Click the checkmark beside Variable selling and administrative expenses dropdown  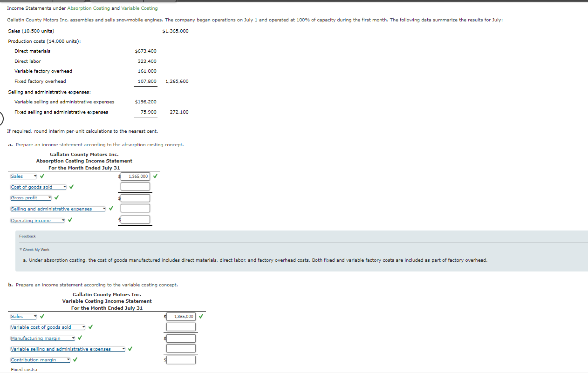coord(130,349)
